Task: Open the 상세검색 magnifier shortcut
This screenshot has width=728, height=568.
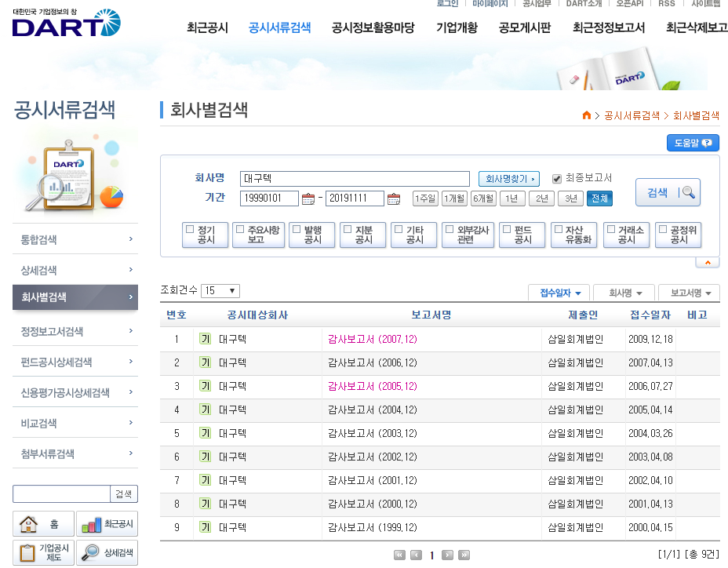Action: click(107, 552)
